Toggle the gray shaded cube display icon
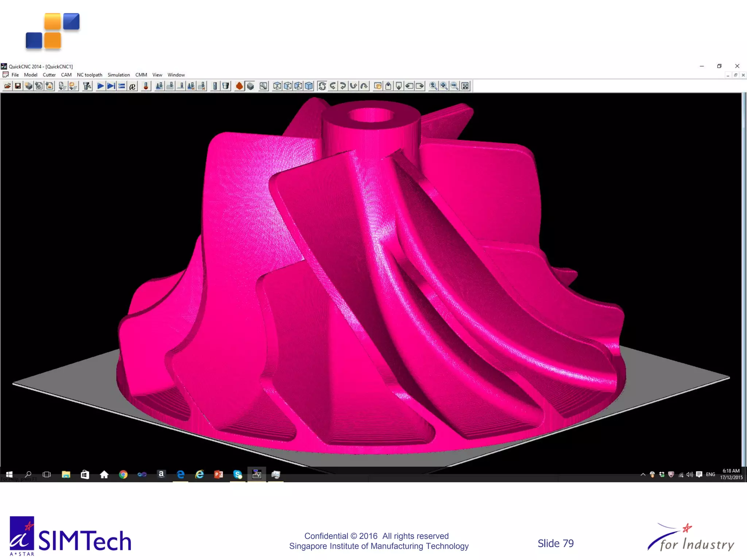Viewport: 747px width, 560px height. pos(250,86)
